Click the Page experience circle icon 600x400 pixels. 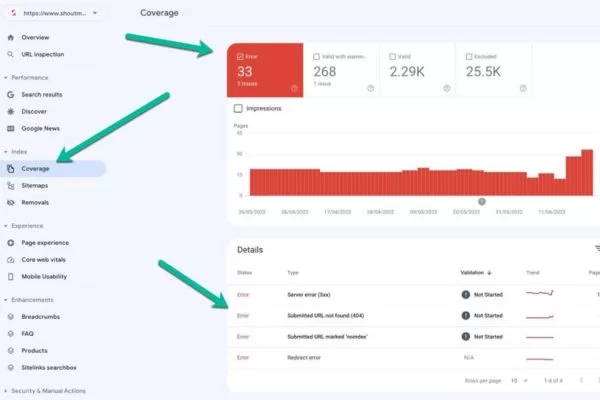tap(11, 243)
